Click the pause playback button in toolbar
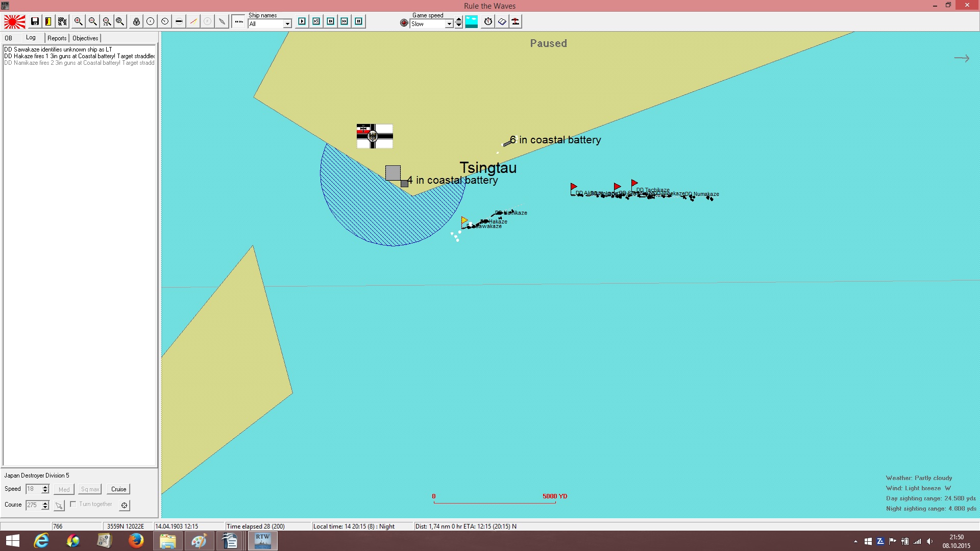This screenshot has height=551, width=980. [359, 21]
